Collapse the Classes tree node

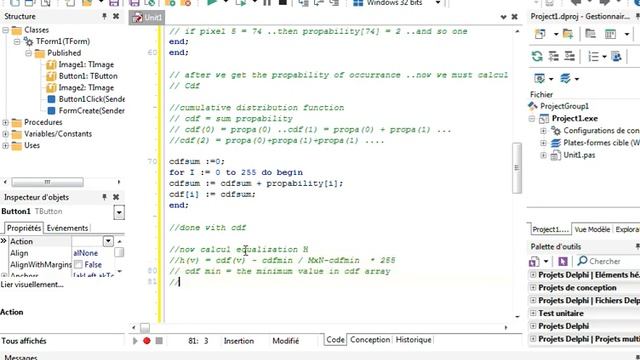(5, 30)
